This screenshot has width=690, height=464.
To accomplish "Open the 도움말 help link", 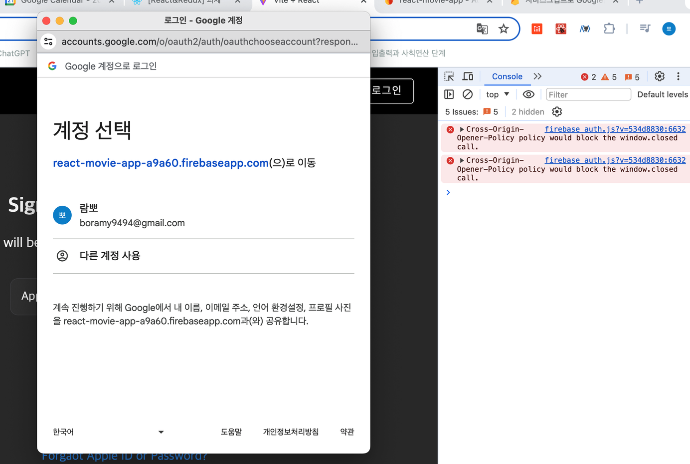I will pos(231,432).
